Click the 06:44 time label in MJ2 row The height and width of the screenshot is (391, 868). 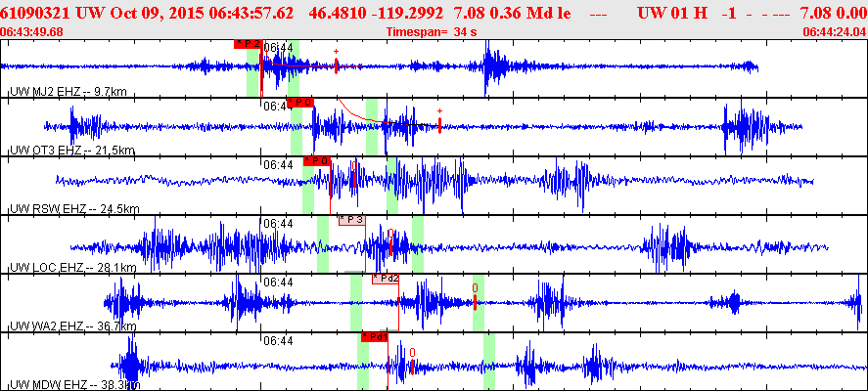278,48
